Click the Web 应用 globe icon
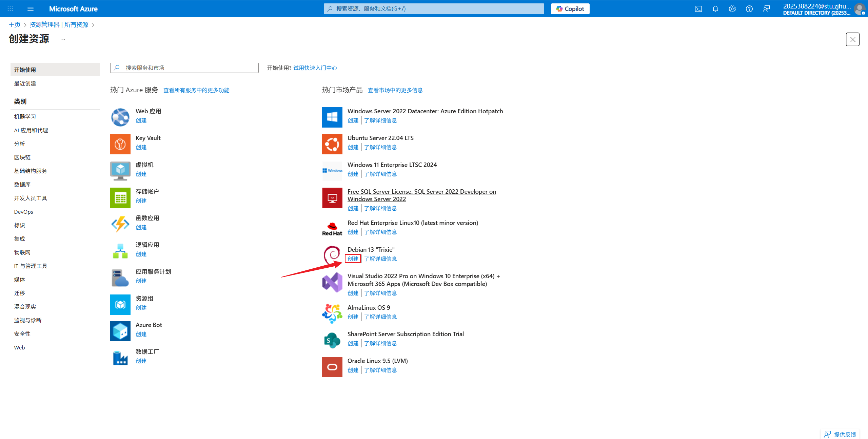The image size is (868, 439). pyautogui.click(x=120, y=117)
